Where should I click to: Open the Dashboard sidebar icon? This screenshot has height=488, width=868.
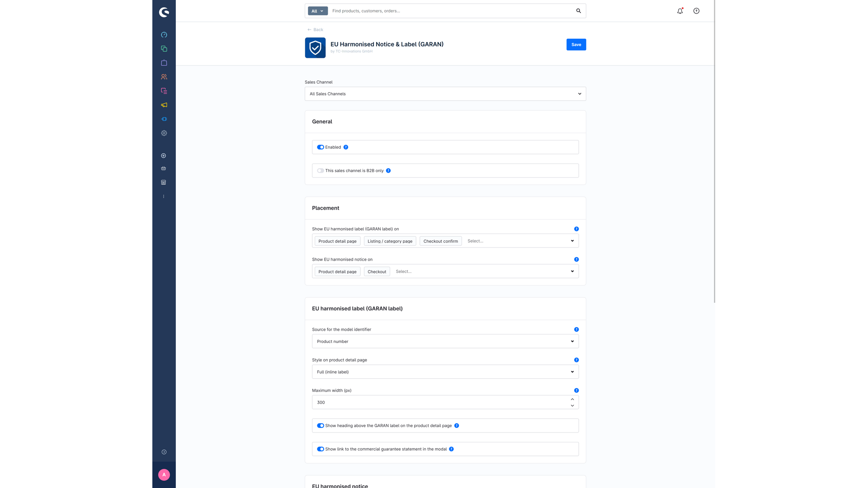tap(164, 35)
